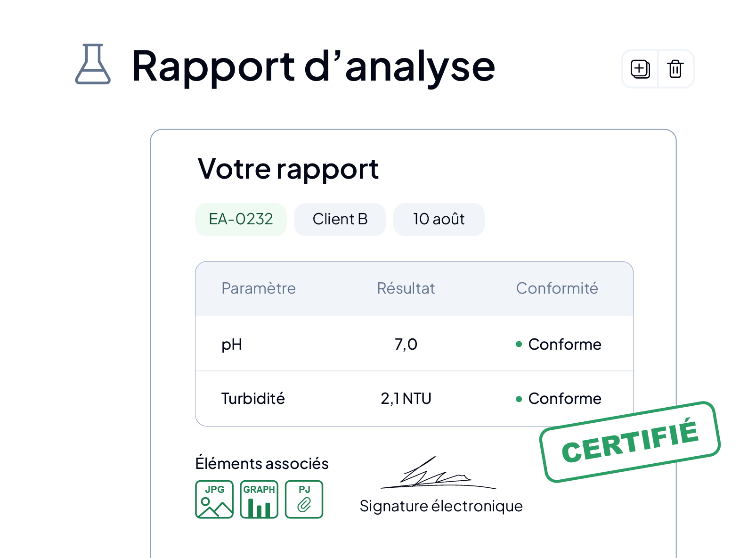Viewport: 756px width, 558px height.
Task: Click the laboratory flask icon
Action: 93,64
